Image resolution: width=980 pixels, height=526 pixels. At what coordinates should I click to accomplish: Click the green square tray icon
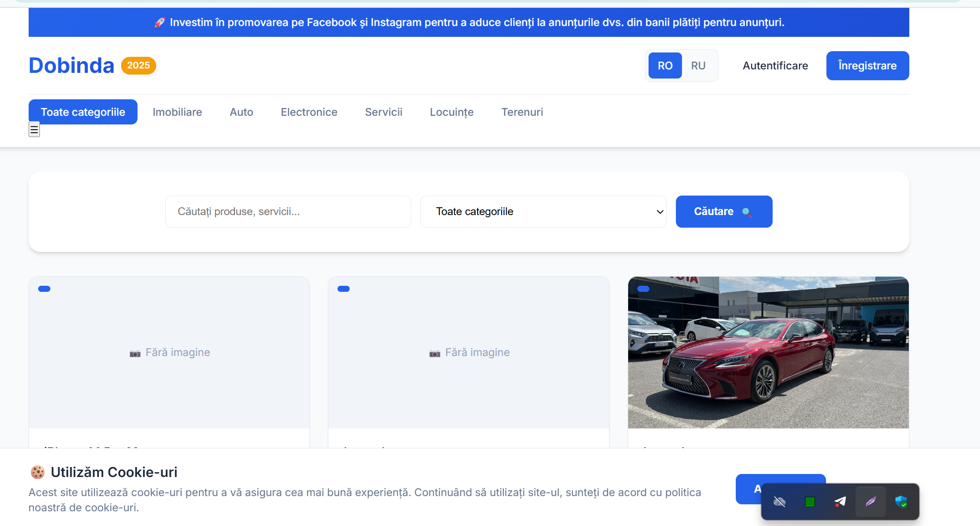pyautogui.click(x=810, y=502)
